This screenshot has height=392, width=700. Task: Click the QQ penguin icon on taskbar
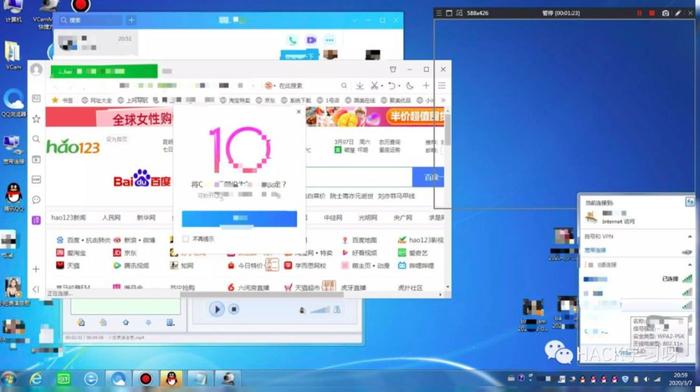click(x=171, y=379)
